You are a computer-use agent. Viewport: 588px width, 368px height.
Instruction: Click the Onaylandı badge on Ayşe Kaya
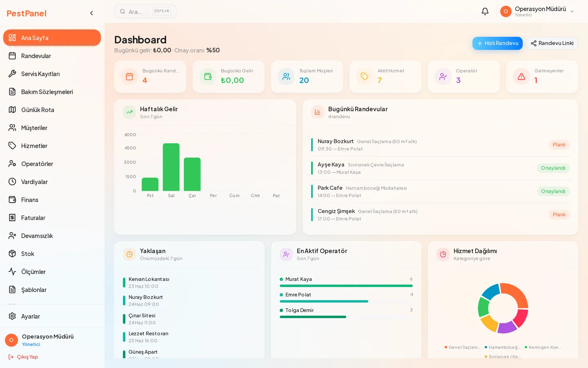(553, 168)
